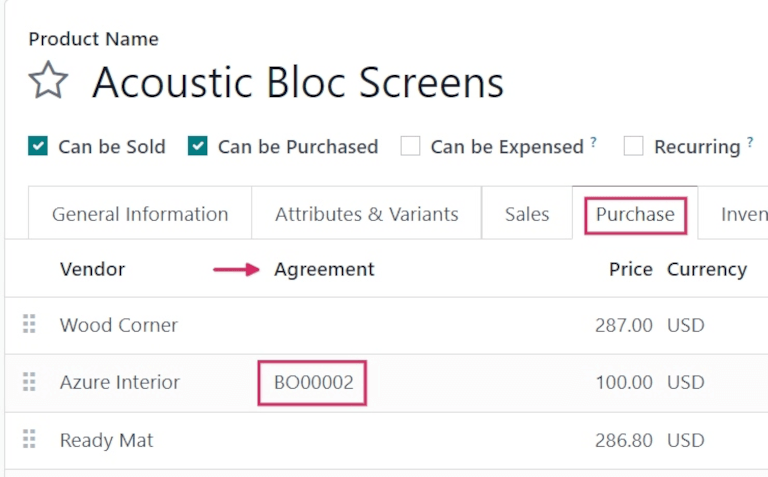The width and height of the screenshot is (768, 477).
Task: Uncheck the Can be Purchased checkbox
Action: [x=198, y=146]
